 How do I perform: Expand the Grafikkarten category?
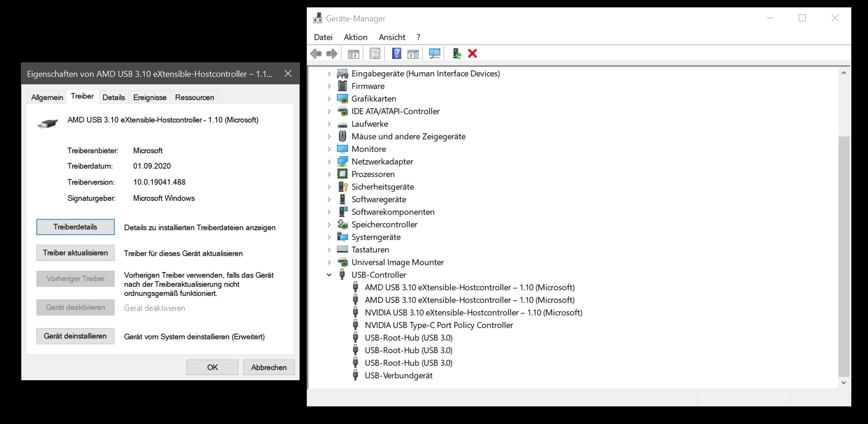(329, 99)
